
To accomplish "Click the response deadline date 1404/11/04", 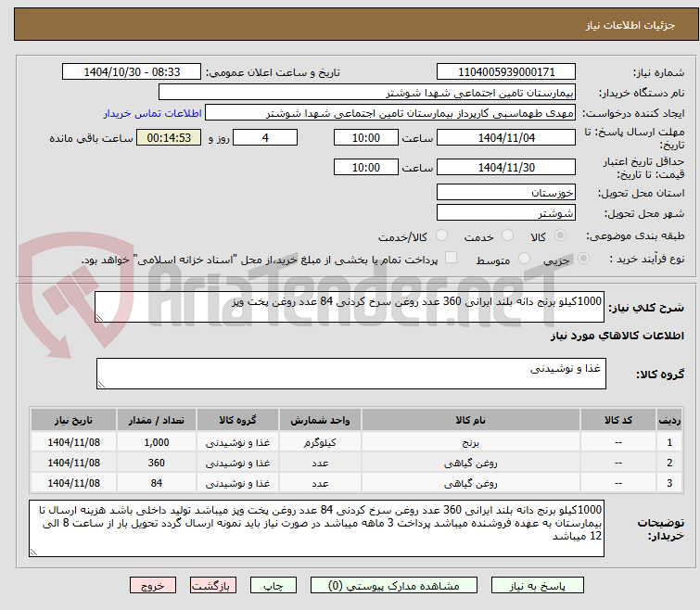I will pyautogui.click(x=506, y=137).
